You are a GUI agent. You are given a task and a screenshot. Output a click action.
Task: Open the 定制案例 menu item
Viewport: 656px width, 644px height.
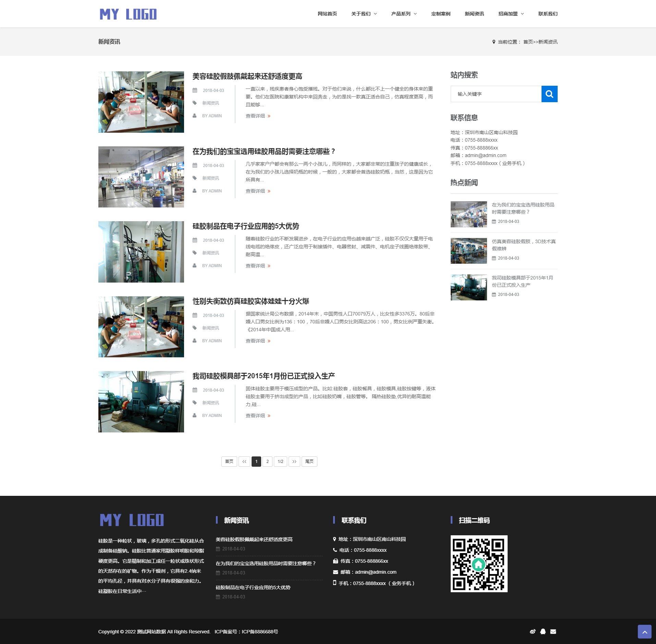[440, 14]
